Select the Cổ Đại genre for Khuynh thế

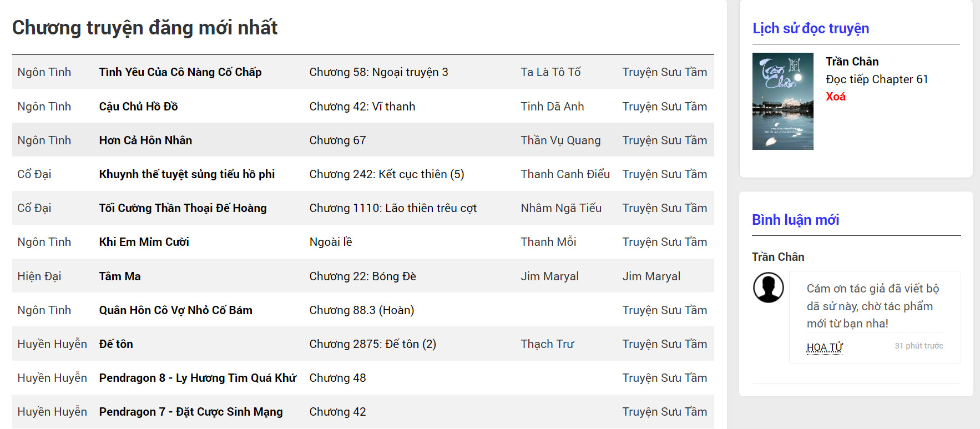click(34, 174)
